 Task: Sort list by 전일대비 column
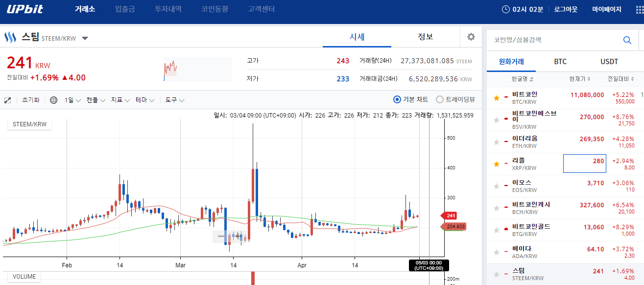click(x=621, y=79)
